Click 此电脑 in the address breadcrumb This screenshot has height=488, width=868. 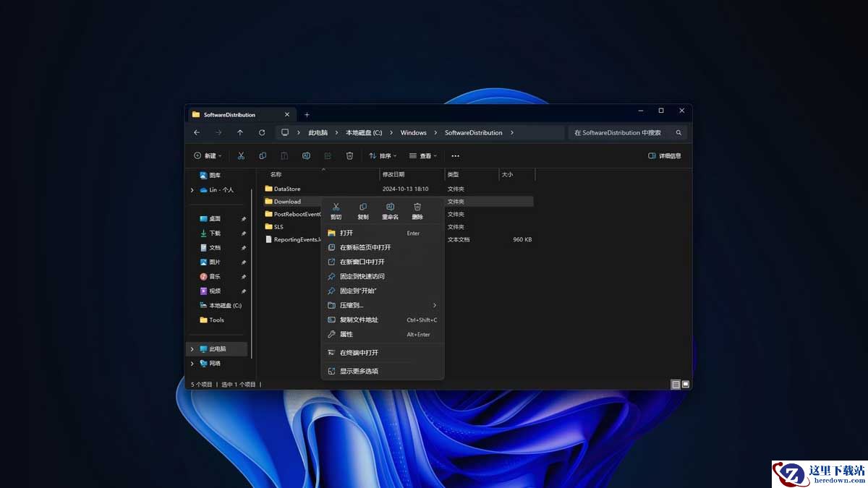(x=318, y=133)
